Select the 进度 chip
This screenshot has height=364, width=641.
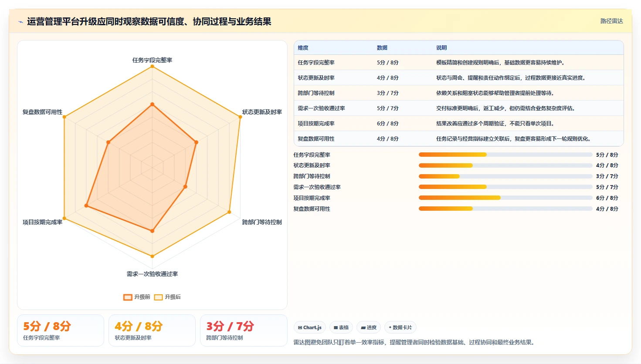coord(369,327)
